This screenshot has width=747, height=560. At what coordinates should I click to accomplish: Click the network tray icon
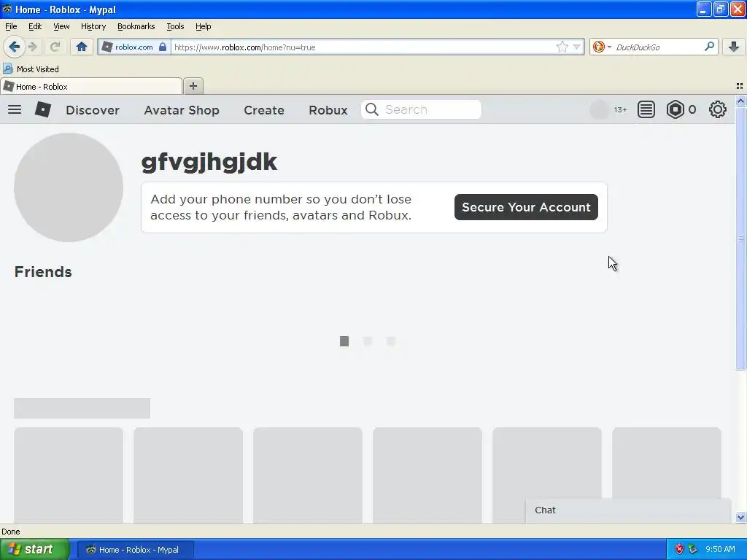coord(693,549)
